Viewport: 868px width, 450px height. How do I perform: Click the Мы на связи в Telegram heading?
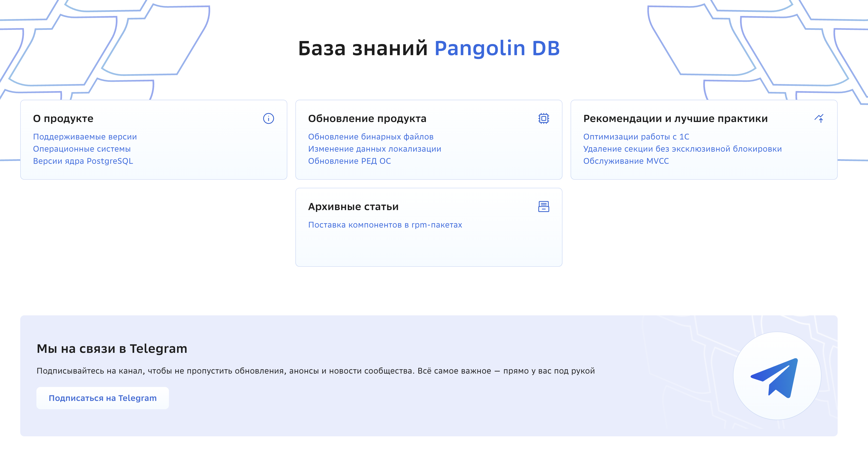click(x=112, y=348)
